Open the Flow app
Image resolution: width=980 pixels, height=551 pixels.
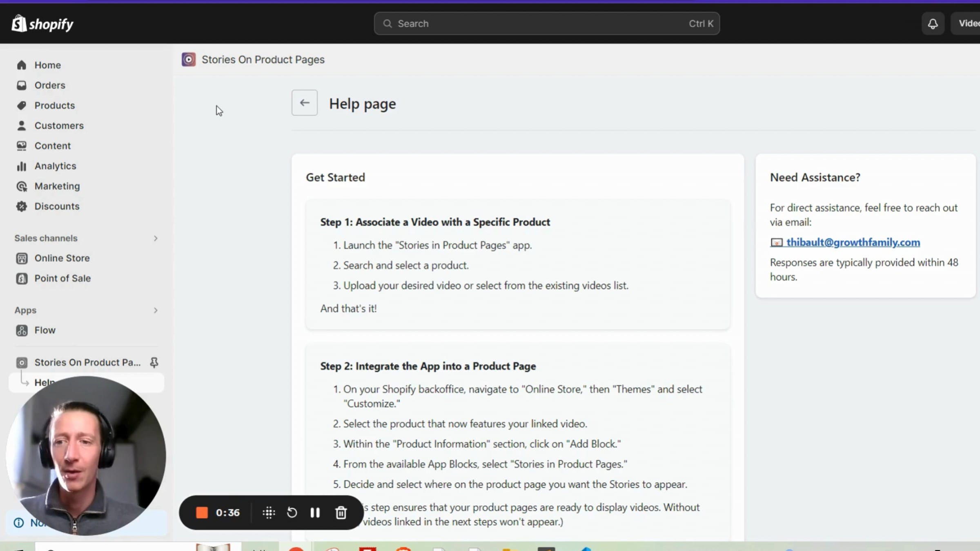pos(45,330)
